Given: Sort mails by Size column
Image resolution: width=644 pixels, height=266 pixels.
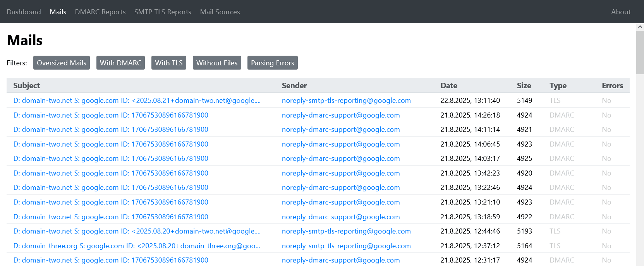Looking at the screenshot, I should (524, 85).
